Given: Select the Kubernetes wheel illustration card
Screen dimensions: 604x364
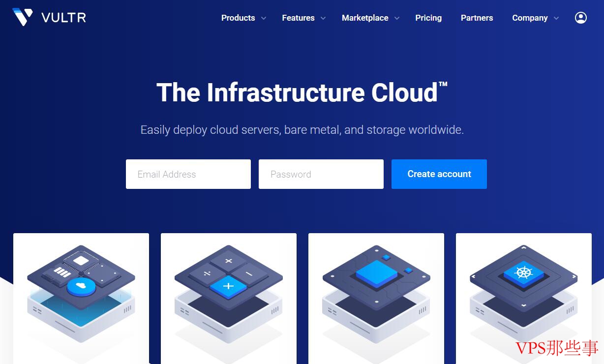Looking at the screenshot, I should pyautogui.click(x=524, y=299).
